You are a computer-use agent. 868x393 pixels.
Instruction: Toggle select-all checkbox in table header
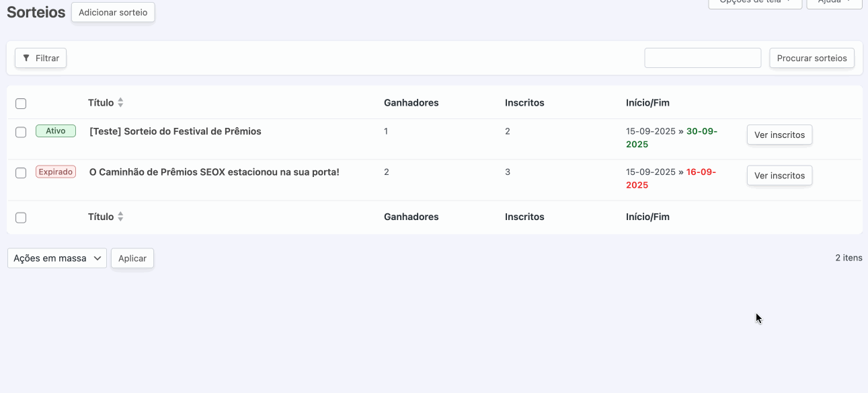(x=21, y=104)
